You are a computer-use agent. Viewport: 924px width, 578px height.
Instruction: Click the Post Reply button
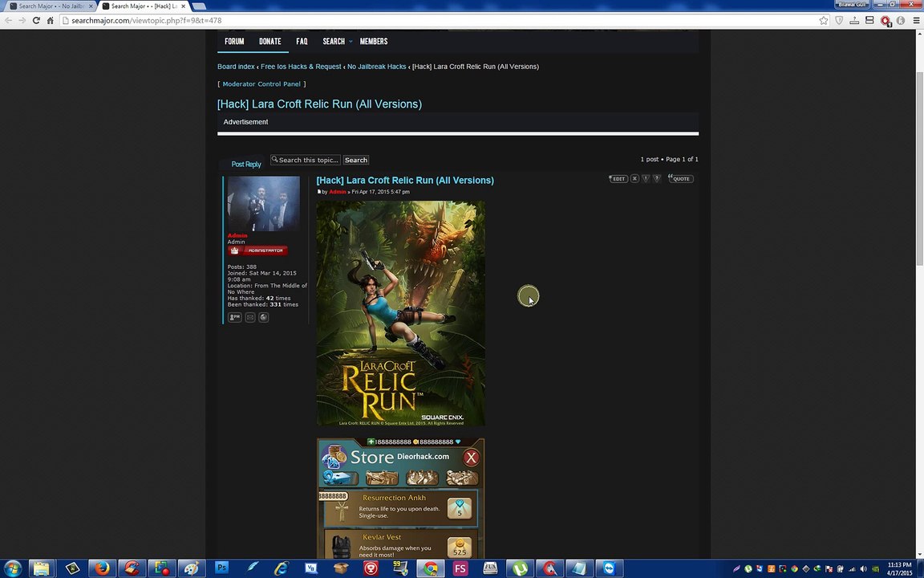point(245,164)
